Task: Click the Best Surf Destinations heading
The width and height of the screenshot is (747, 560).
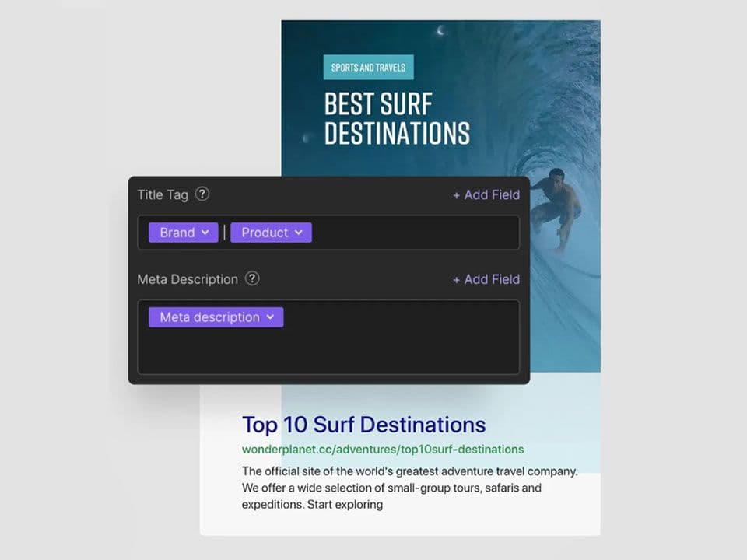Action: 396,119
